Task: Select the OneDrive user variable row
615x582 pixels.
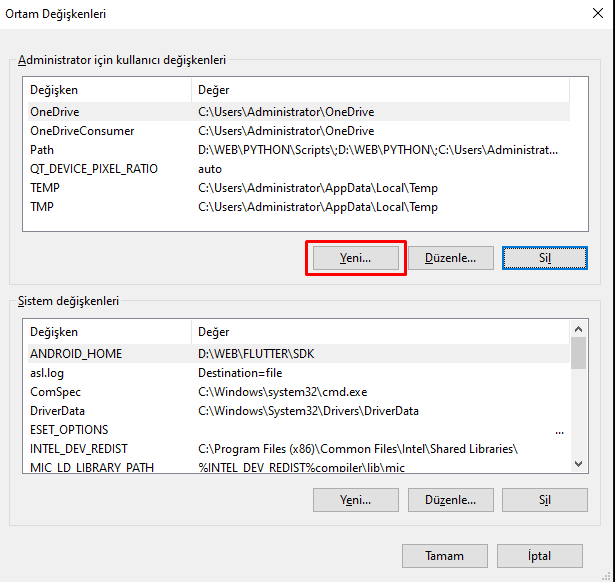Action: [x=55, y=112]
